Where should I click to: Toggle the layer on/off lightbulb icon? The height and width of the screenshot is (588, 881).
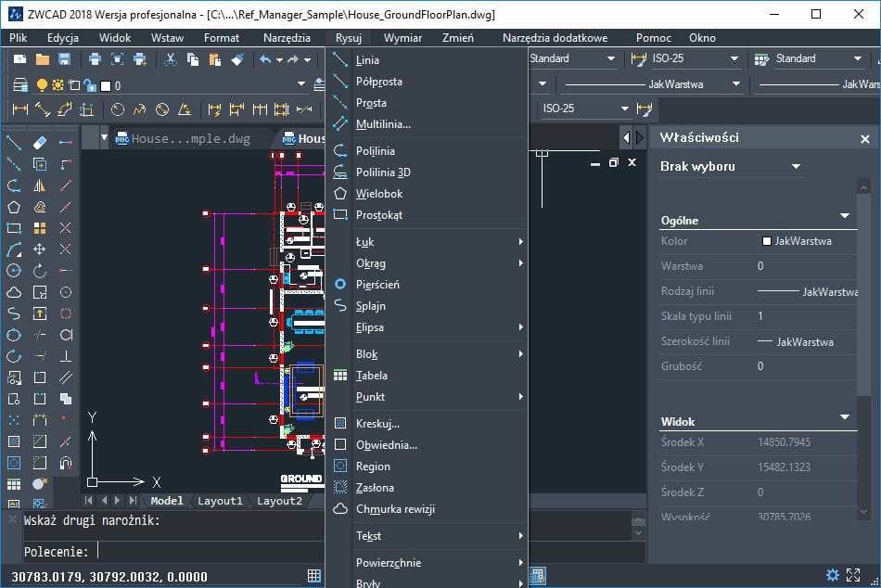(42, 85)
